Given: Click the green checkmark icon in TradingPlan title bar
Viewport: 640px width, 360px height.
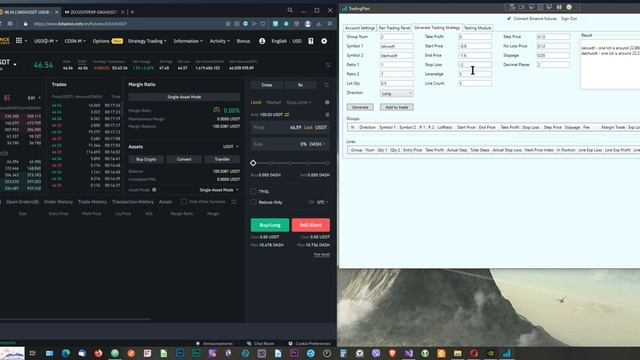Looking at the screenshot, I should [569, 7].
